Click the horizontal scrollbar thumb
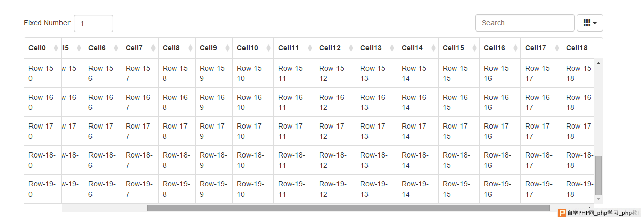Image resolution: width=644 pixels, height=220 pixels. pyautogui.click(x=349, y=208)
